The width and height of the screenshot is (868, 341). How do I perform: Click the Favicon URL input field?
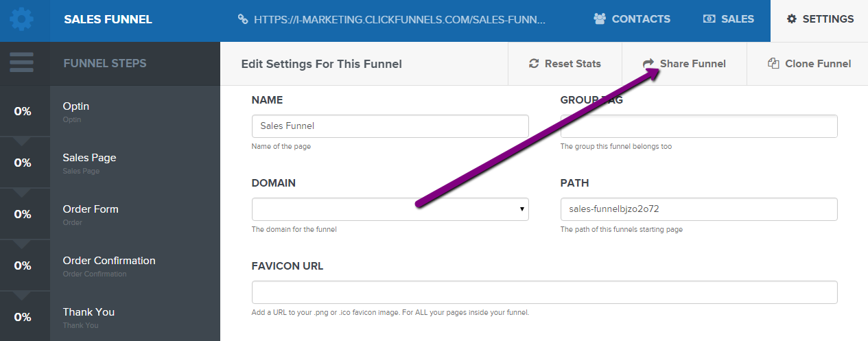(545, 292)
